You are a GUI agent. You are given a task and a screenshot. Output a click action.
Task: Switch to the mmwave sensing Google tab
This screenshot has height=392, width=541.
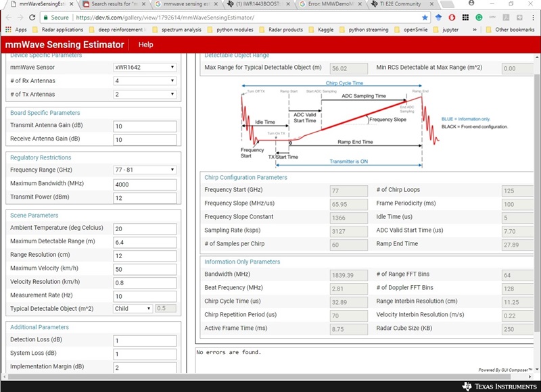coord(187,4)
